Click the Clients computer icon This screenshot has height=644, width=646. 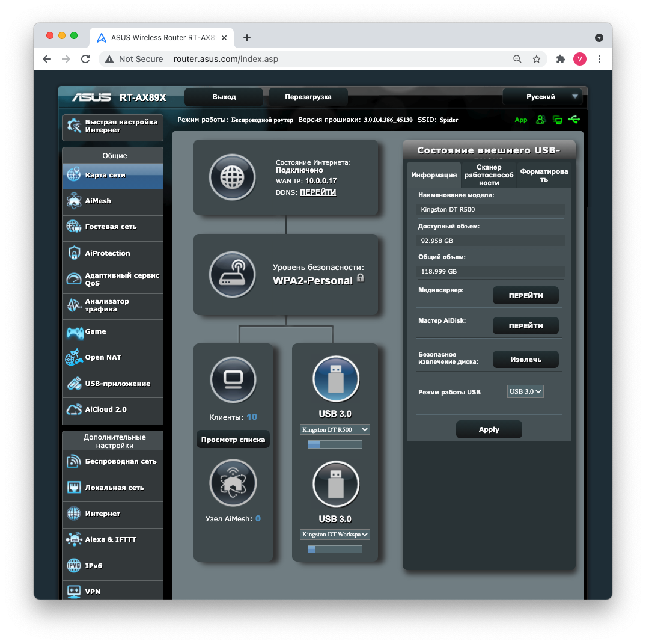click(x=233, y=379)
